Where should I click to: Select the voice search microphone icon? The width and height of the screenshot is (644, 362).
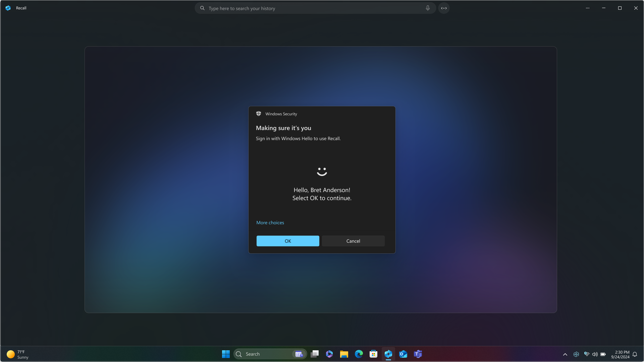pos(427,8)
